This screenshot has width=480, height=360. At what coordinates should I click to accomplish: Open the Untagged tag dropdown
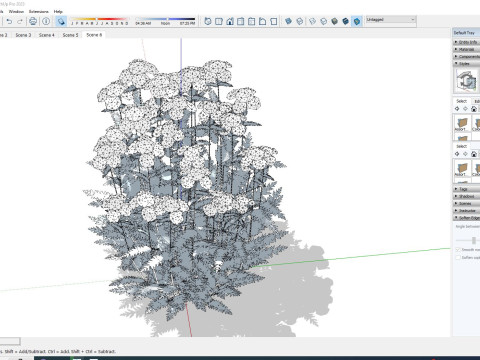pyautogui.click(x=390, y=20)
